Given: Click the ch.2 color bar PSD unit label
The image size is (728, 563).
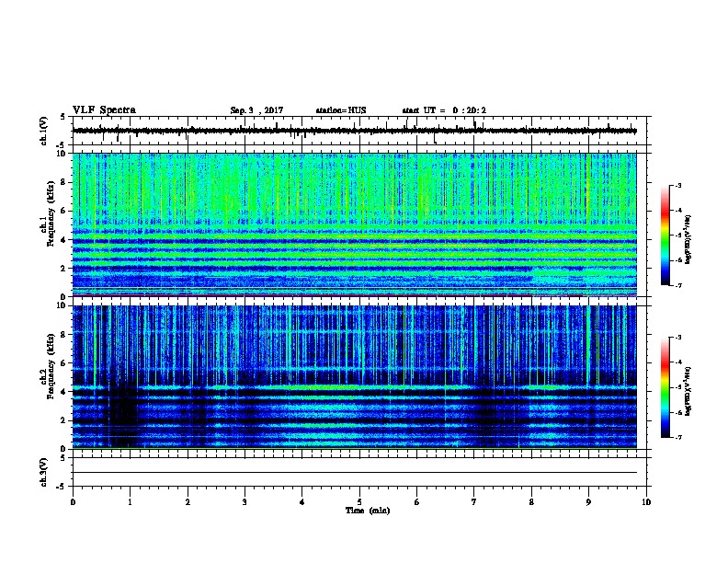Looking at the screenshot, I should point(688,391).
